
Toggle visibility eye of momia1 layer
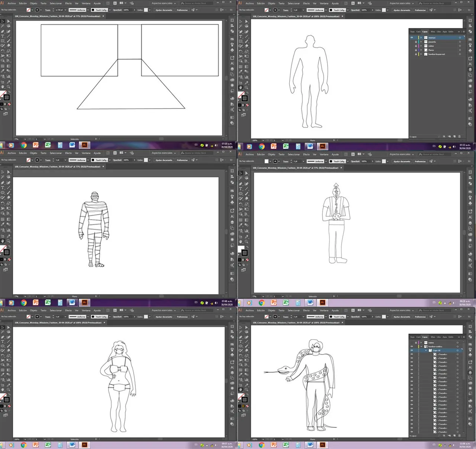(x=412, y=38)
